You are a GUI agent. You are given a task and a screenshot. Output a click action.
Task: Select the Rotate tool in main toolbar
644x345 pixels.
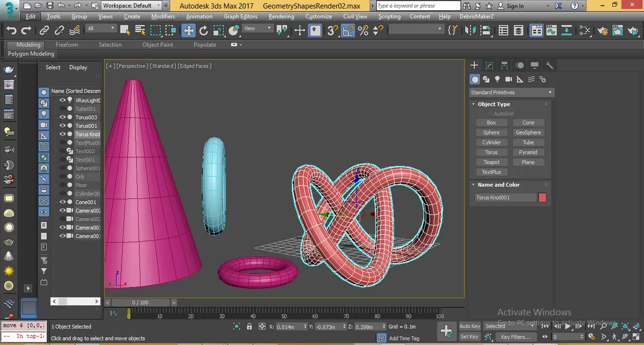[204, 31]
